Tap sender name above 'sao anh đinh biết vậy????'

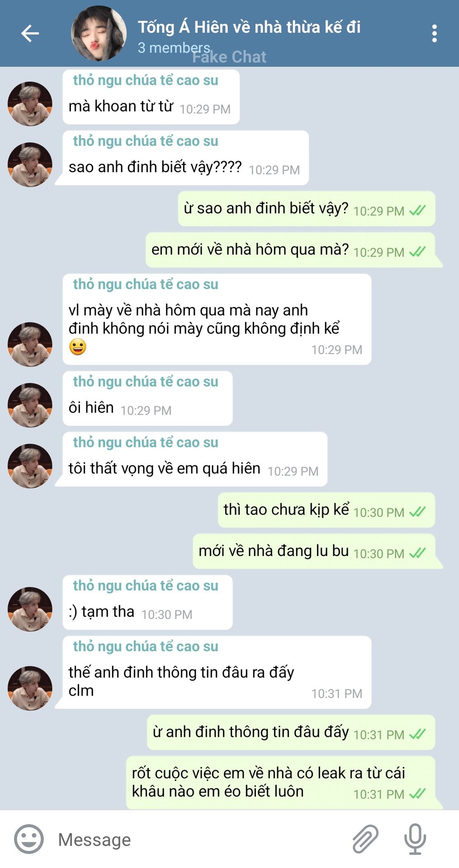tap(146, 141)
